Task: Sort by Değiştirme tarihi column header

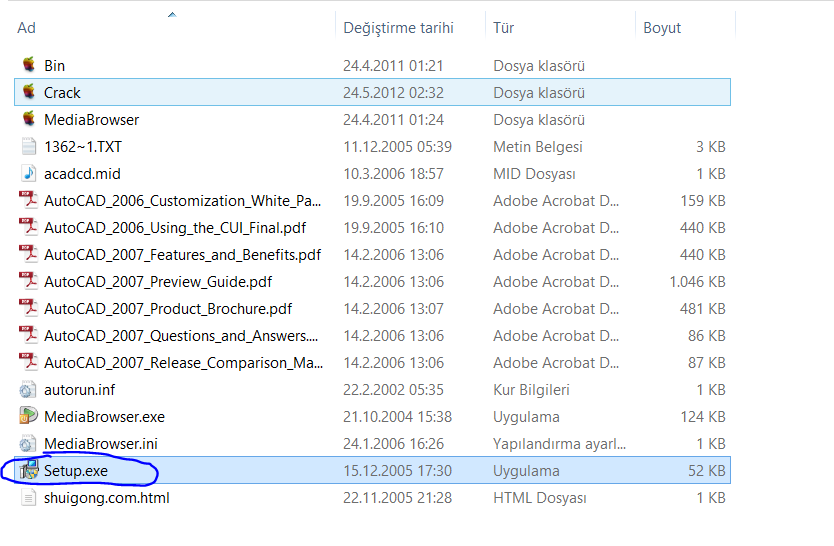Action: tap(398, 28)
